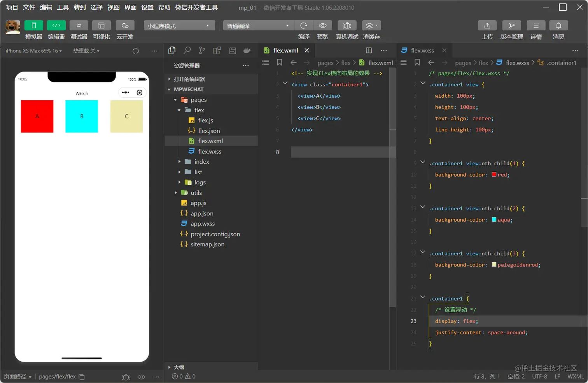Click the compile refresh icon
Screen dimensions: 588x383
coord(304,25)
